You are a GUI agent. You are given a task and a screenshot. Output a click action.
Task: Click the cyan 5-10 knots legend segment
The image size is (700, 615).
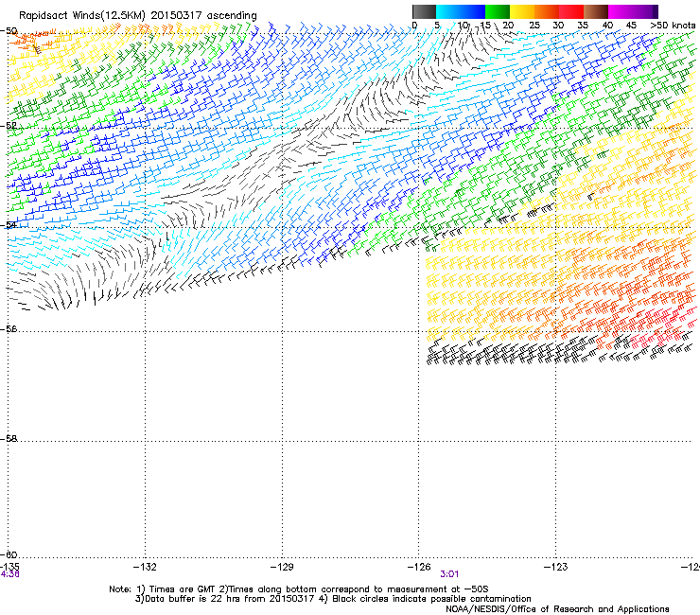[448, 11]
